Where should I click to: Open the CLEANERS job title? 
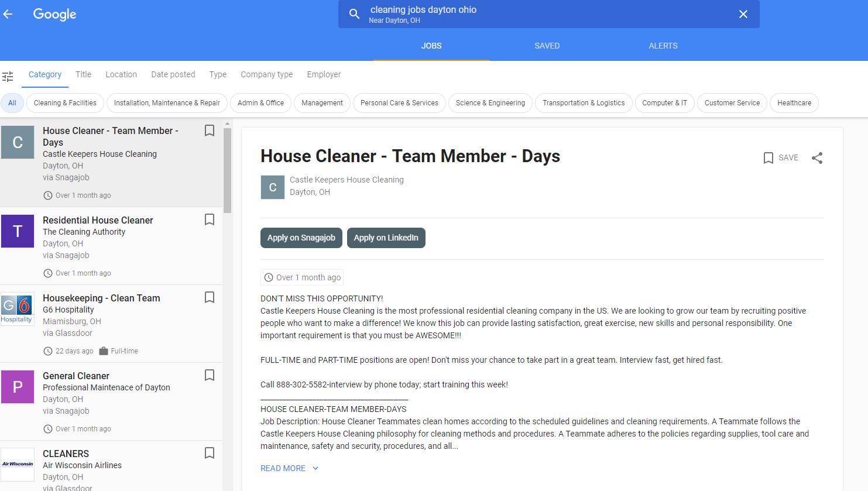point(66,454)
